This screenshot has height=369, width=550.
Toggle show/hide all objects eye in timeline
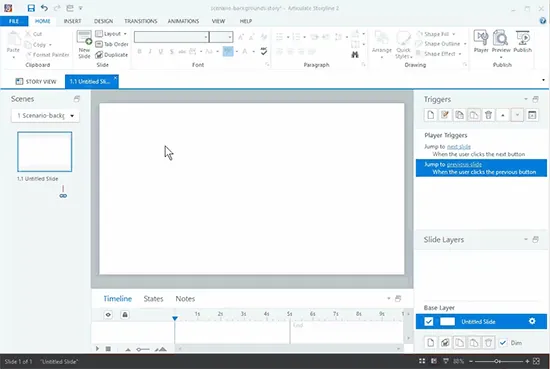108,315
